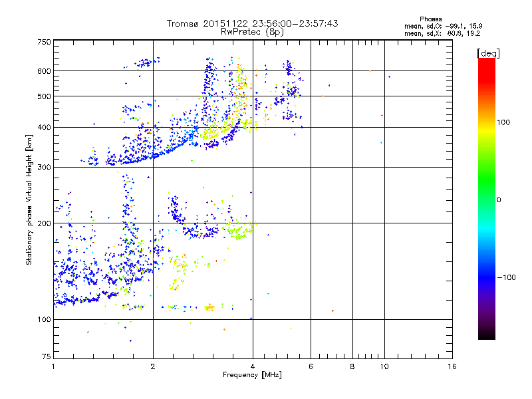Click the 'RwPretec (8p)' subtitle

(252, 32)
